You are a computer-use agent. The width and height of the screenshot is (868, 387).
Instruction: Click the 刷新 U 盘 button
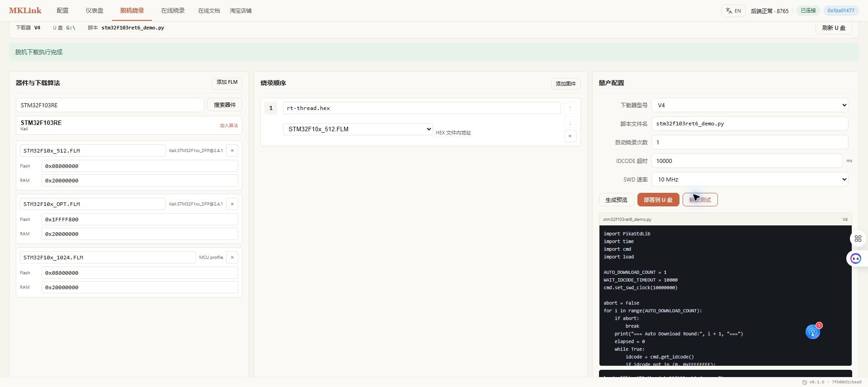pos(834,28)
